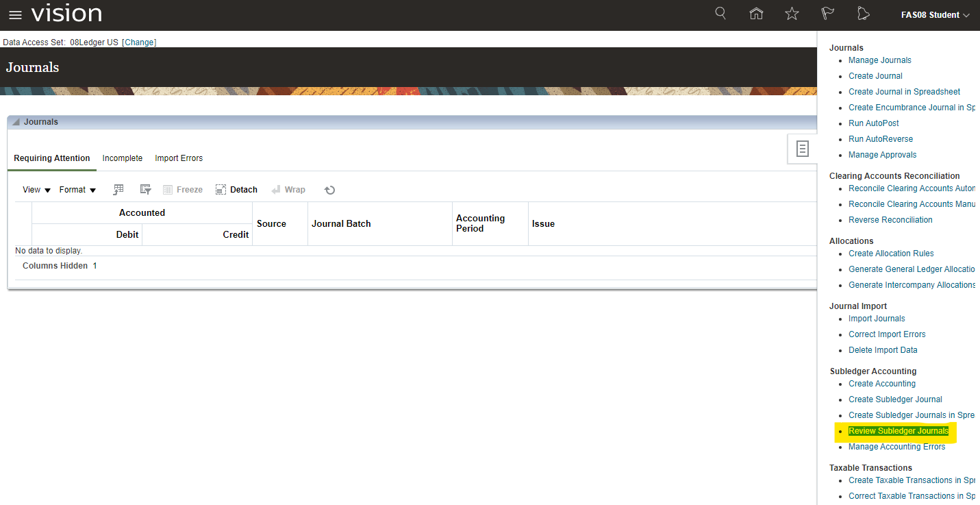Detach the Journals table

[x=236, y=190]
